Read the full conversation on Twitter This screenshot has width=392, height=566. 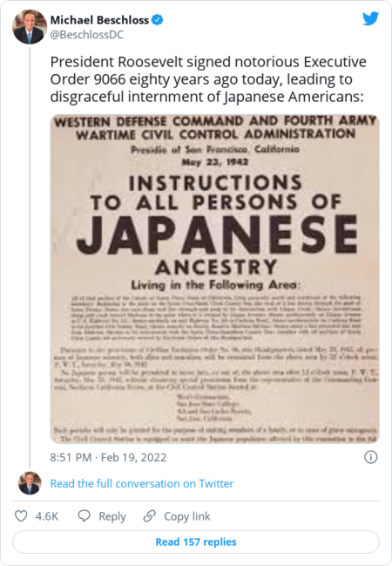tap(142, 483)
